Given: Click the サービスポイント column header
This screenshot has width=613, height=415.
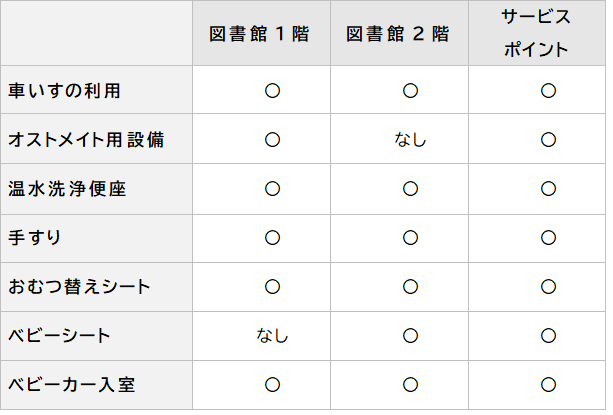Looking at the screenshot, I should pyautogui.click(x=536, y=33).
